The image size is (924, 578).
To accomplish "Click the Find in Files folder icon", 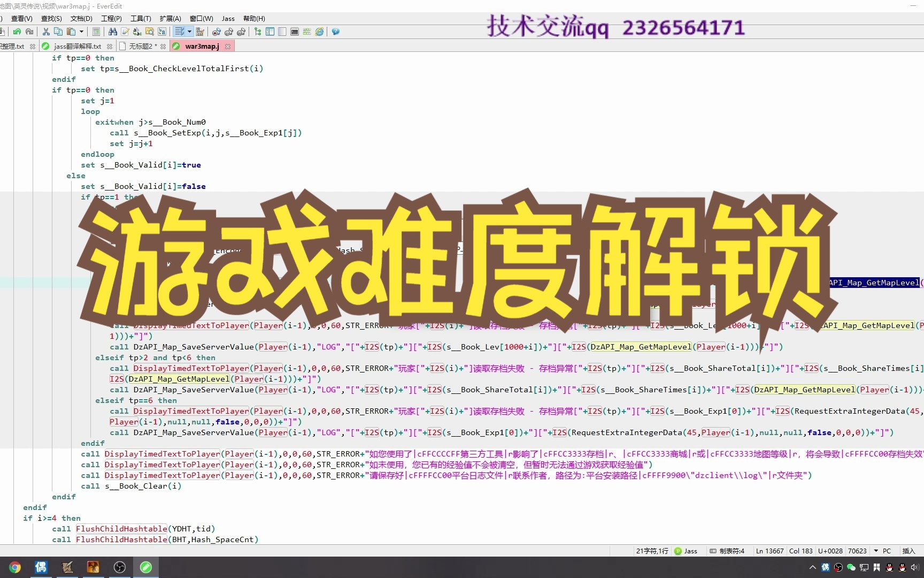I will (x=150, y=32).
